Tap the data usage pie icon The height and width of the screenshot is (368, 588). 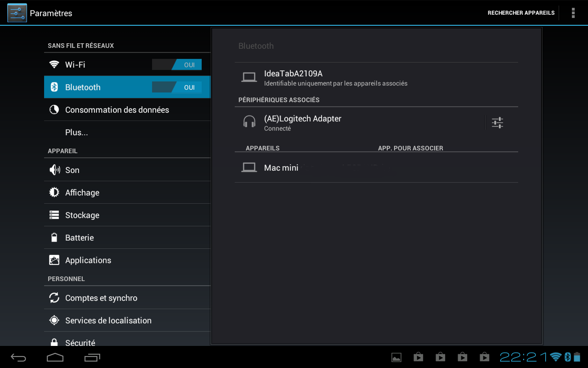54,109
